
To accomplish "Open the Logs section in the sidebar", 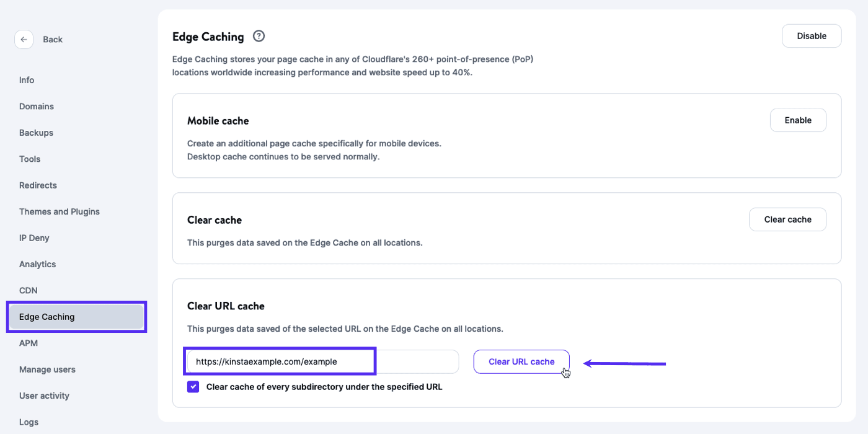I will 29,422.
